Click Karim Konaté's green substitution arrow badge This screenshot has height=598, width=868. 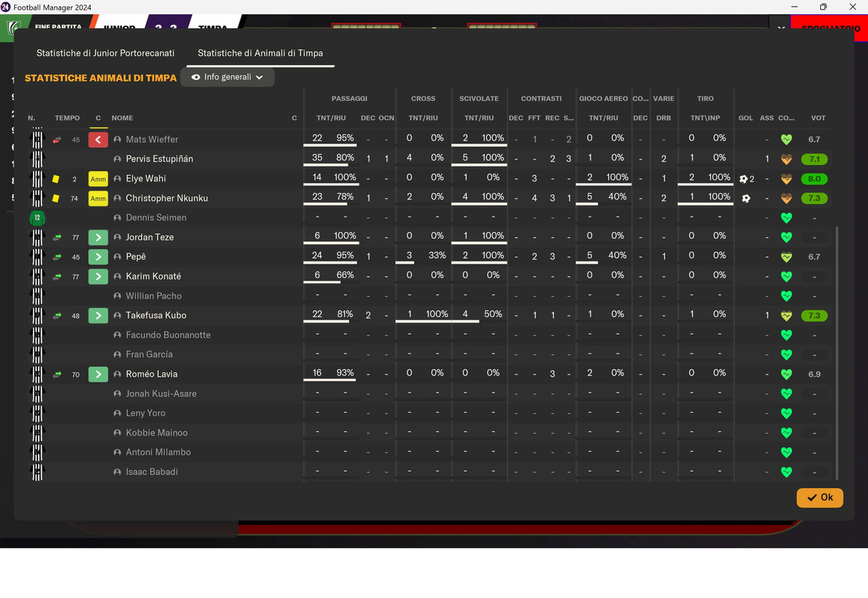click(x=98, y=277)
